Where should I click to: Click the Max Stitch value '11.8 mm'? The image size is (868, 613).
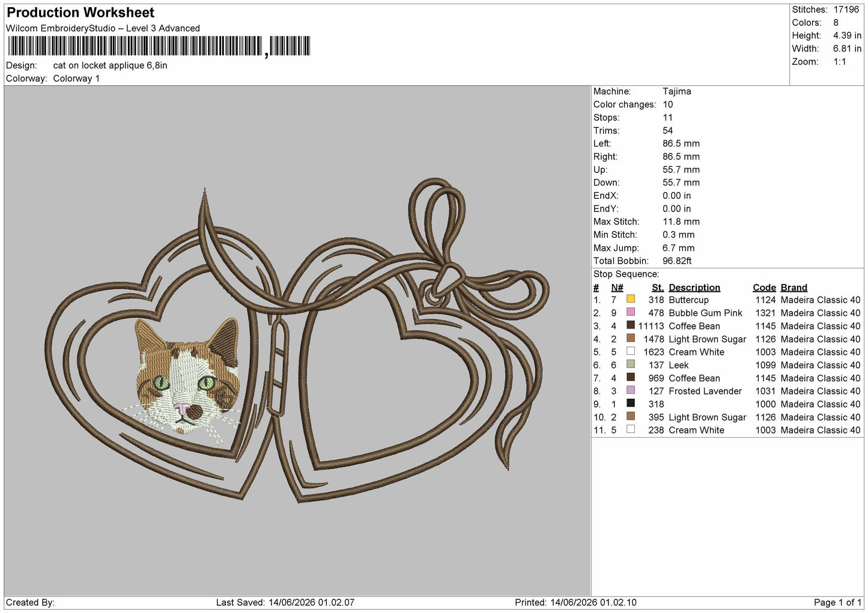point(681,222)
